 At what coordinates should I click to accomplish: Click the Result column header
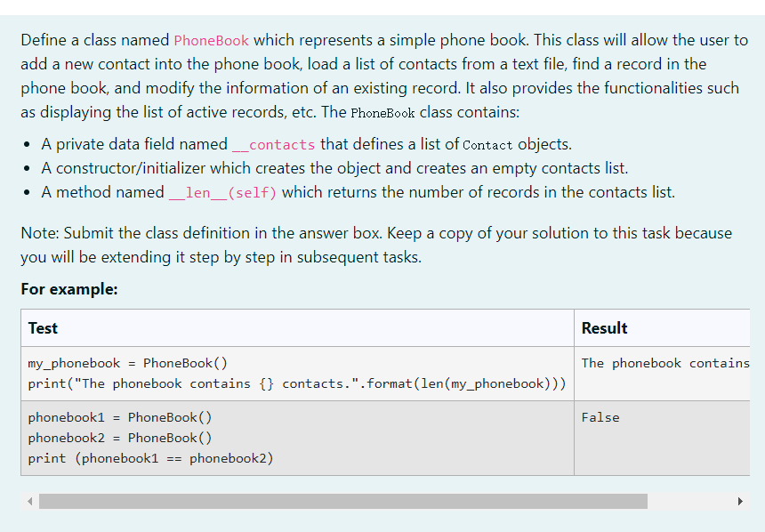point(604,328)
